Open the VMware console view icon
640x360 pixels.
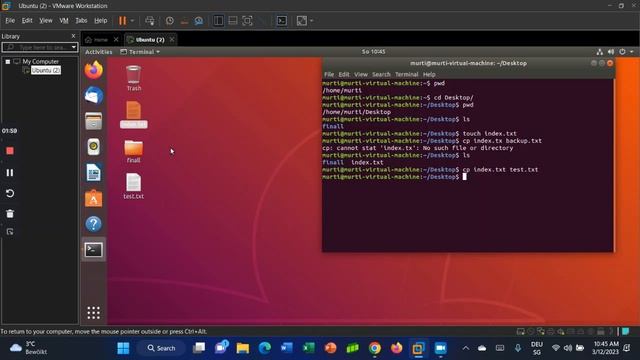pos(282,21)
